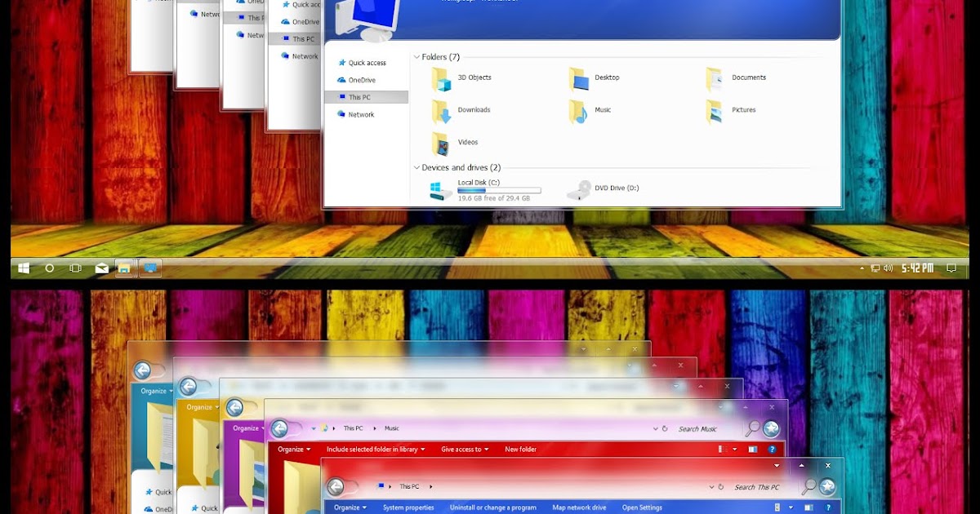Click magnifier icon next to Search This PC
The width and height of the screenshot is (980, 514).
tap(808, 486)
